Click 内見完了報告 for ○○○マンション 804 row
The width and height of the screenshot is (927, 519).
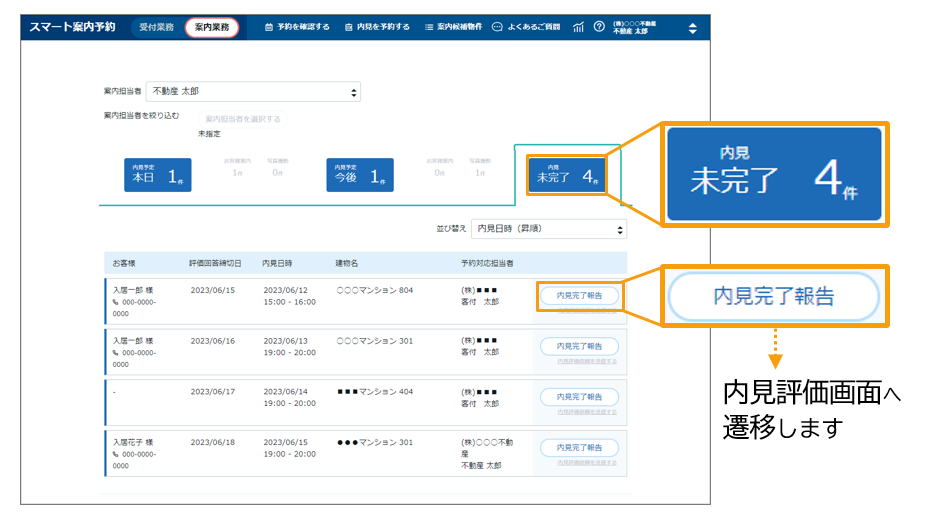(x=579, y=295)
